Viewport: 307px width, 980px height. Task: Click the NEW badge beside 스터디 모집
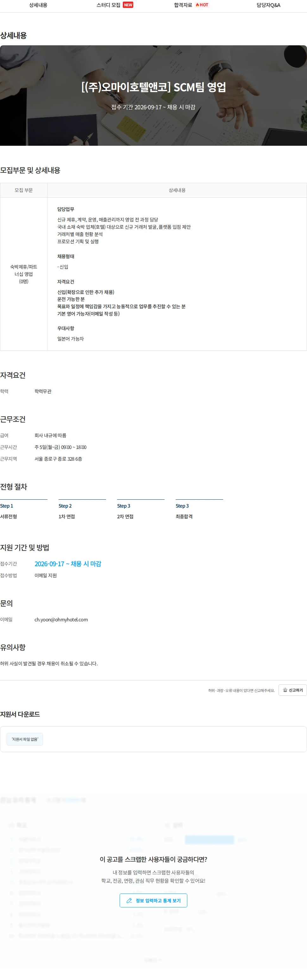pyautogui.click(x=128, y=5)
